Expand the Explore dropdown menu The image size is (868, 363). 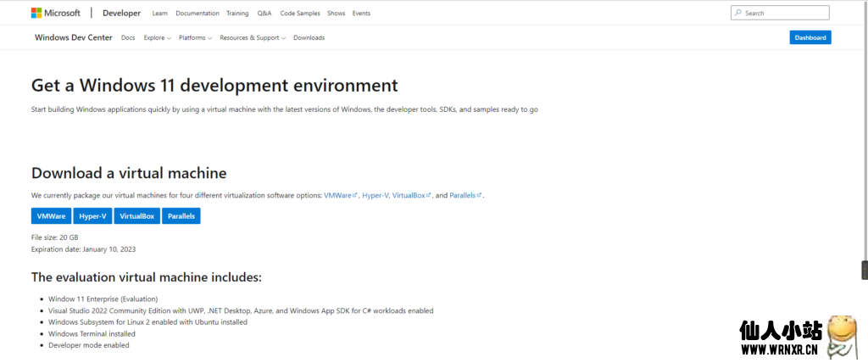157,37
